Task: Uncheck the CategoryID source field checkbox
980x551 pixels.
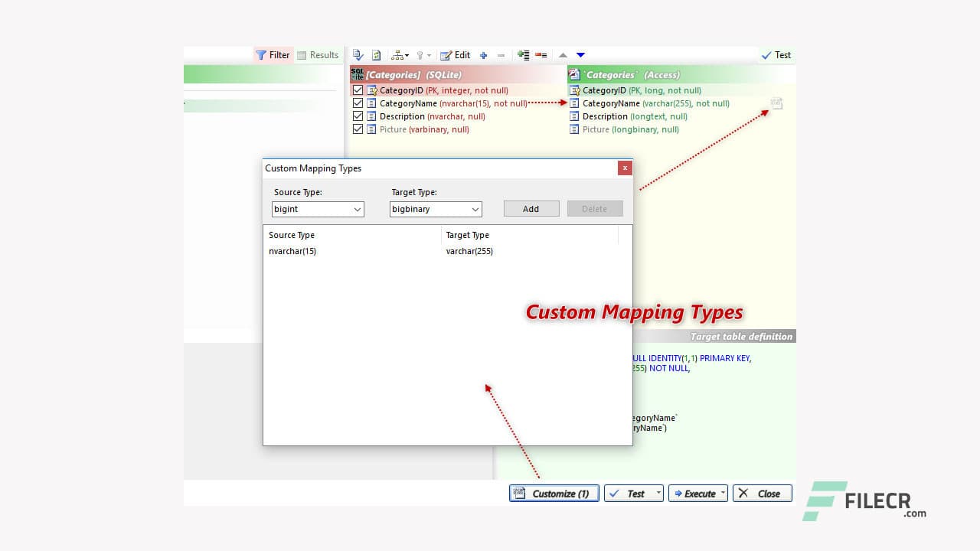Action: pyautogui.click(x=358, y=90)
